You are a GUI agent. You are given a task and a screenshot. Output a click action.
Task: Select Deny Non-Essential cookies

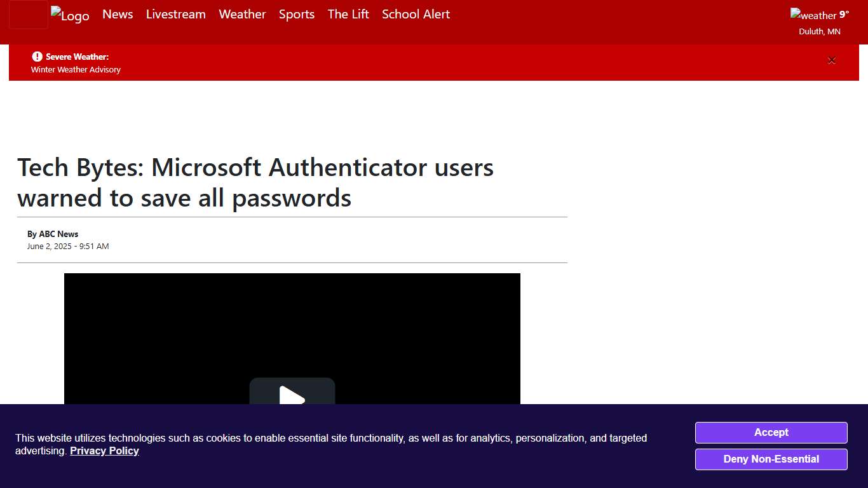pyautogui.click(x=771, y=459)
